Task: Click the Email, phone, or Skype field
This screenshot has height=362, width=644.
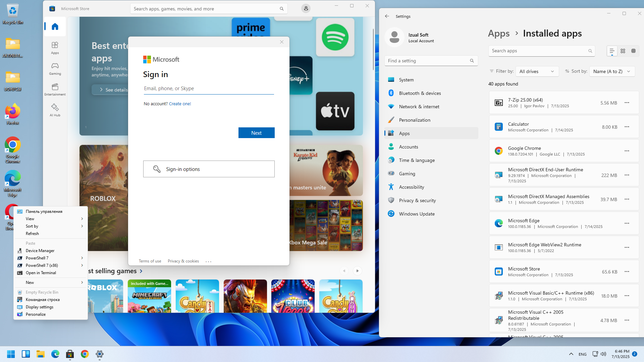Action: pos(209,88)
